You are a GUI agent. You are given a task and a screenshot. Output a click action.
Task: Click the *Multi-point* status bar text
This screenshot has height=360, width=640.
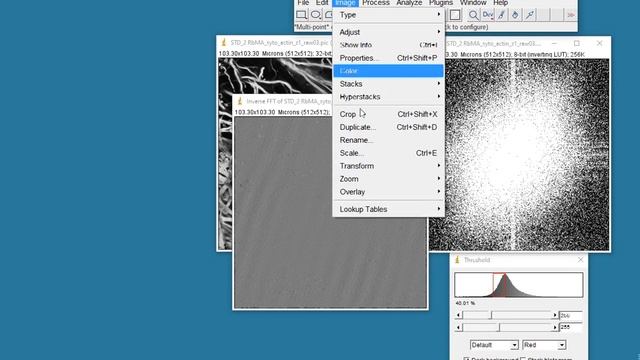point(313,27)
